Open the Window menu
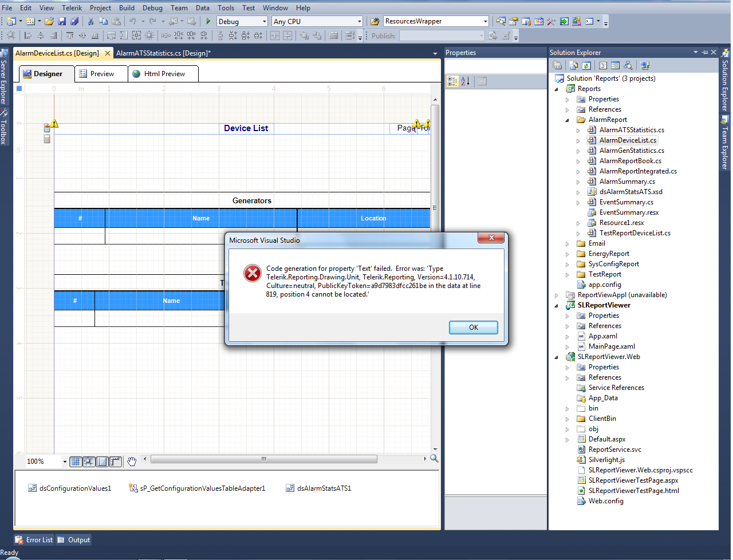 (275, 8)
